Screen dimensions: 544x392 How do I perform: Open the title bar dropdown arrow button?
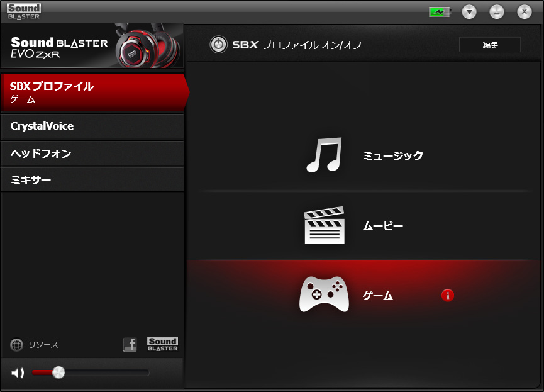pos(469,12)
